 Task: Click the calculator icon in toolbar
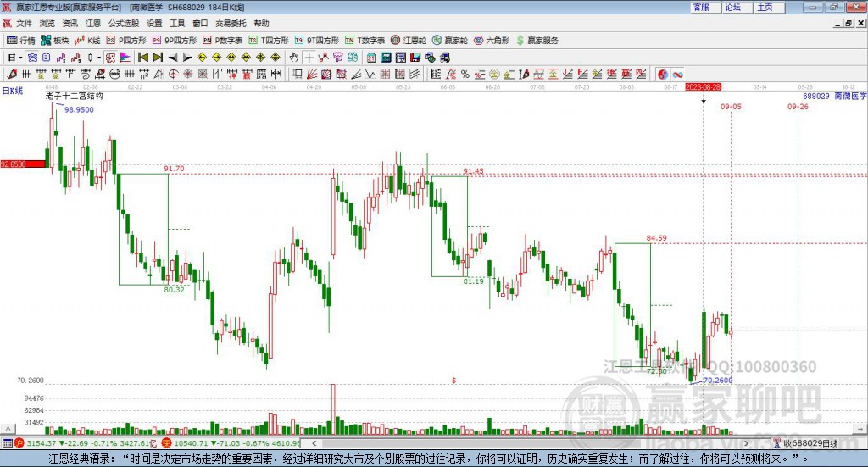point(386,58)
